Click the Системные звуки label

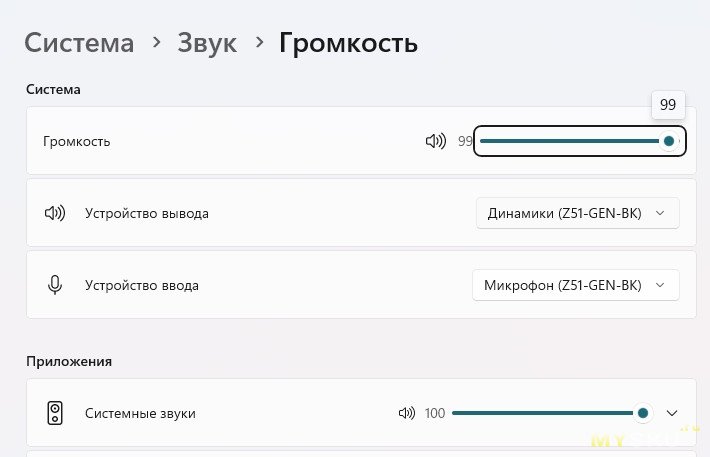coord(140,413)
